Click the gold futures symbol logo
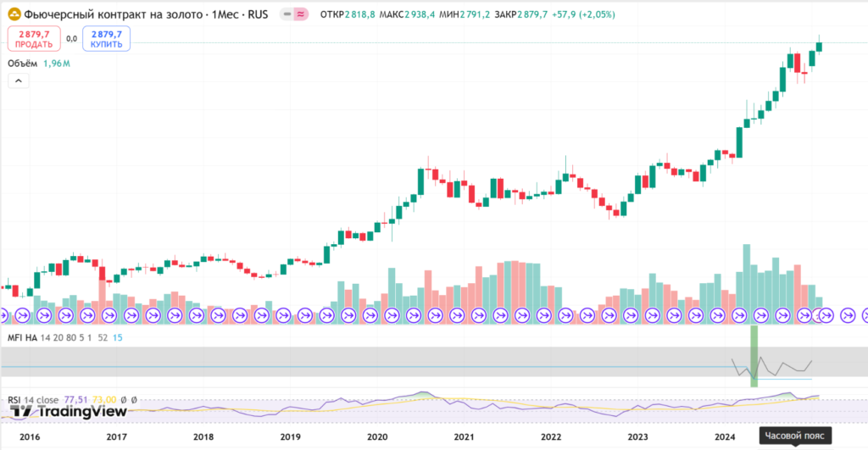This screenshot has height=450, width=868. coord(14,14)
